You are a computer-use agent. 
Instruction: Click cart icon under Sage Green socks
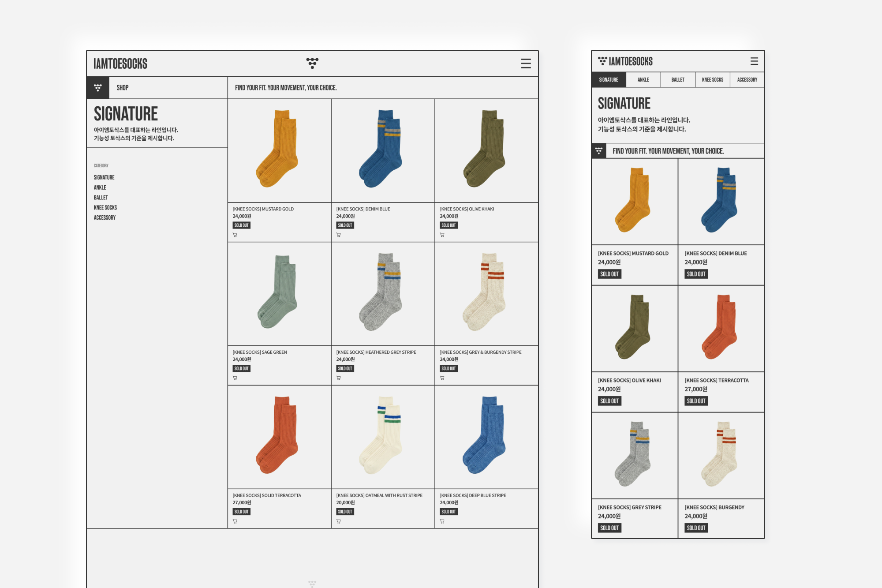coord(235,378)
